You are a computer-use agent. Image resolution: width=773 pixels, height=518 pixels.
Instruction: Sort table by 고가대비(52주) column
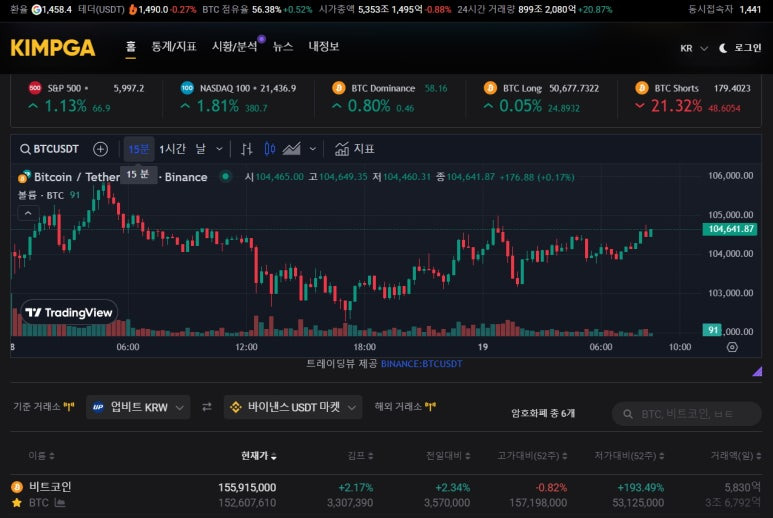coord(532,456)
